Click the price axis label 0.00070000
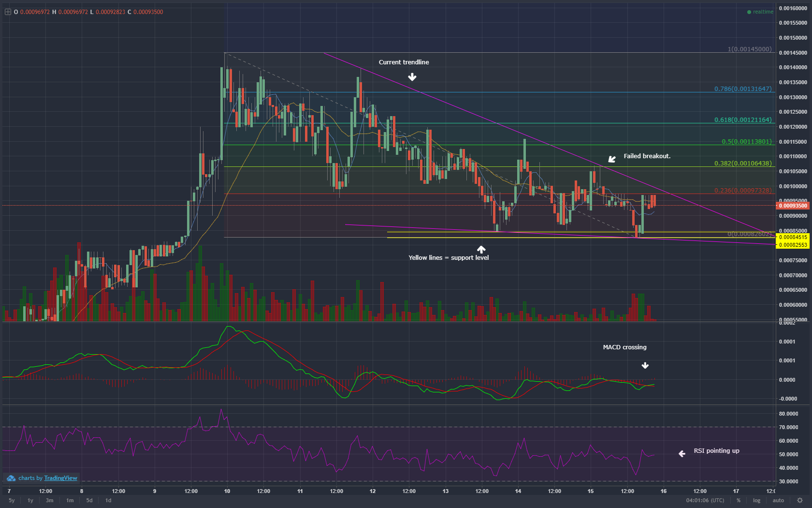812x508 pixels. (x=793, y=275)
